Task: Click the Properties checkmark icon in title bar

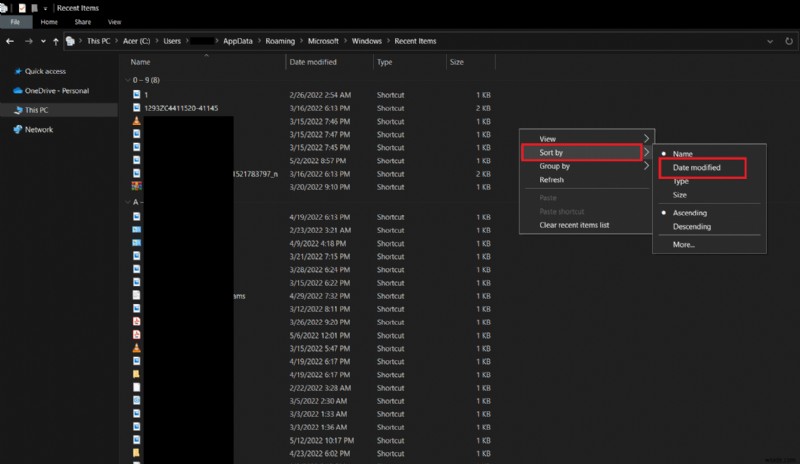Action: (x=22, y=8)
